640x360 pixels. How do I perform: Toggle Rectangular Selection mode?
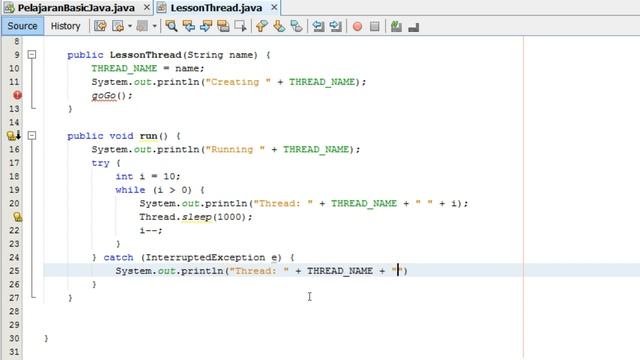(x=240, y=26)
